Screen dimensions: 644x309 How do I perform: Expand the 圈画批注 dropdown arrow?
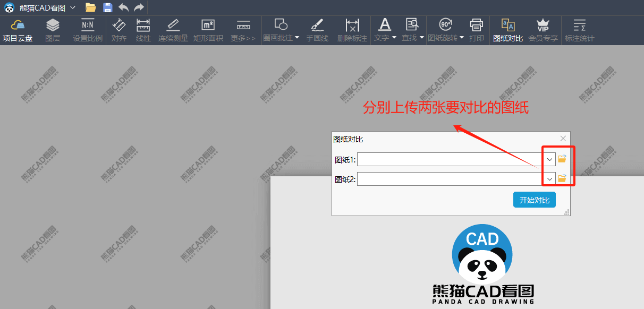pos(297,38)
